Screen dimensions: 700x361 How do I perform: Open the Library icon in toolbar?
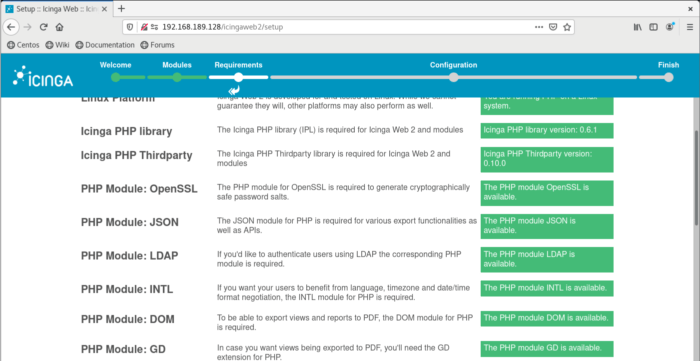(x=638, y=27)
